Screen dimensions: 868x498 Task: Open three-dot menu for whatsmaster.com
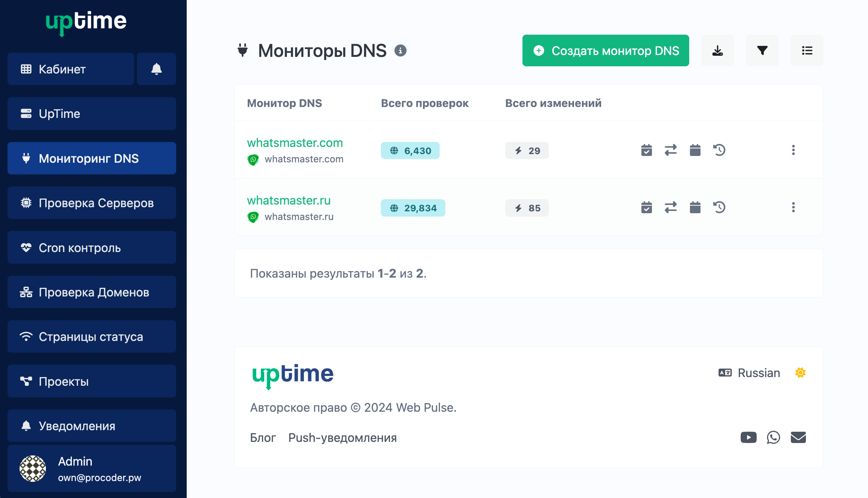click(x=793, y=150)
